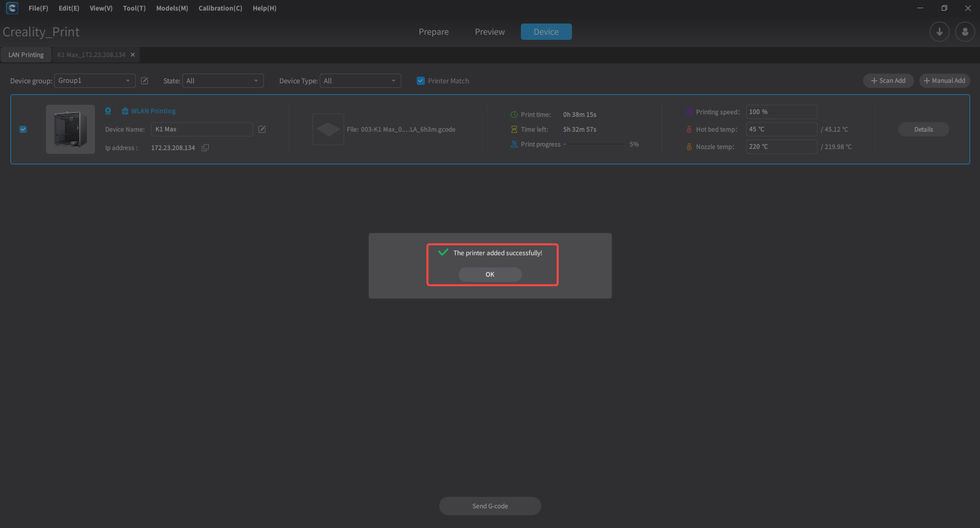Open the K1 Max_172.23.208.134 tab
The image size is (980, 528).
click(x=91, y=55)
